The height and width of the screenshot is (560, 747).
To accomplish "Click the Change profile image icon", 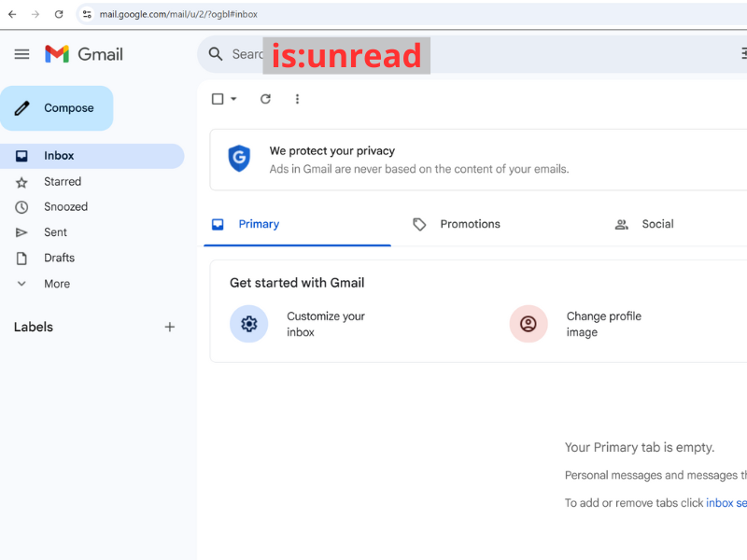I will tap(528, 324).
